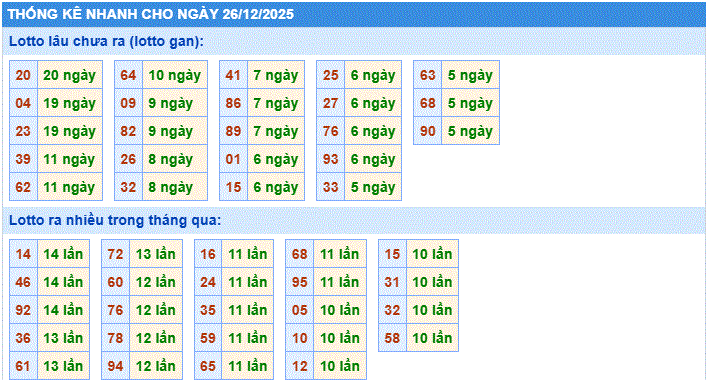Click number cell 65 in the frequent lotto table

click(x=208, y=366)
